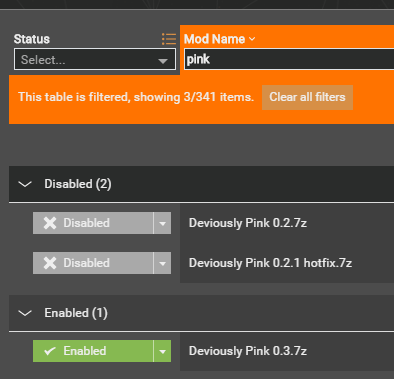
Task: Collapse the Disabled (2) group chevron
Action: pyautogui.click(x=25, y=184)
